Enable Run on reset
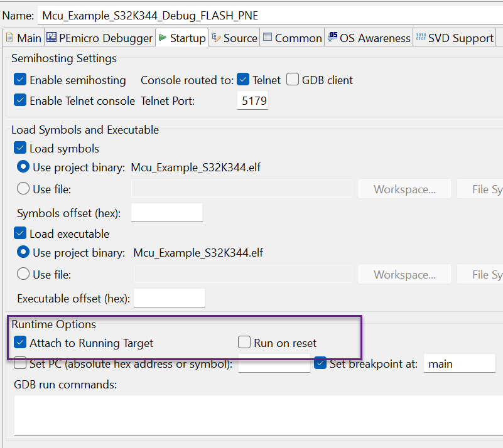 [x=244, y=342]
